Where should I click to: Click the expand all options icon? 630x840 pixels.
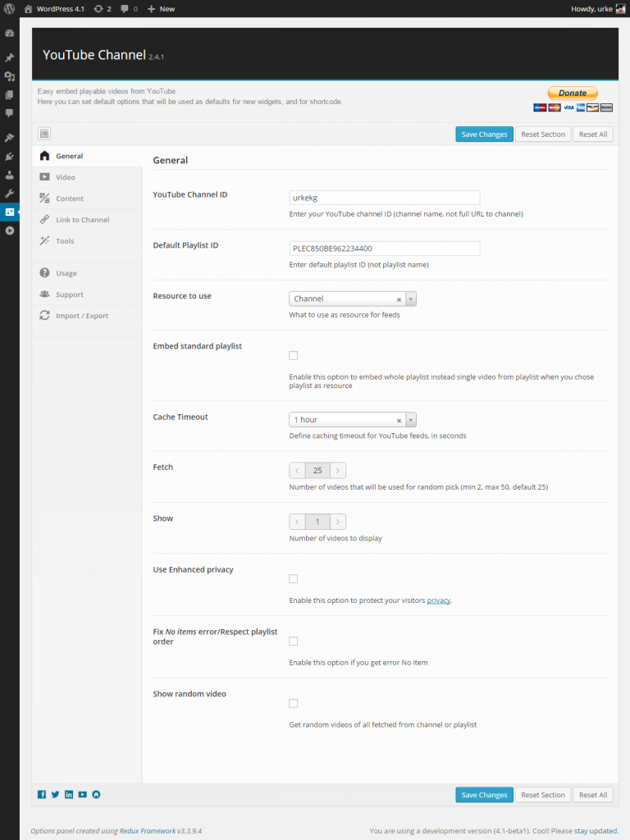coord(44,134)
